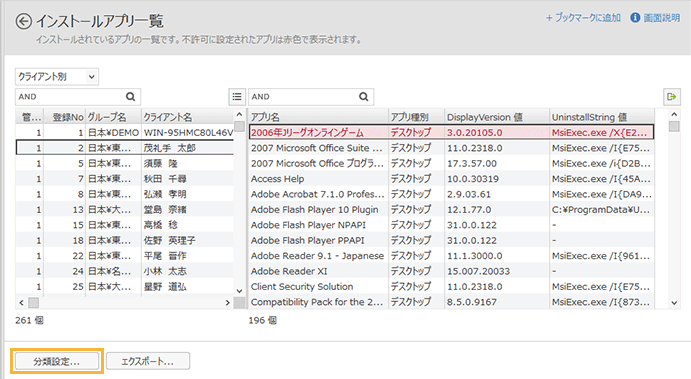Select client row WIN-95HMC80L46V

point(125,133)
